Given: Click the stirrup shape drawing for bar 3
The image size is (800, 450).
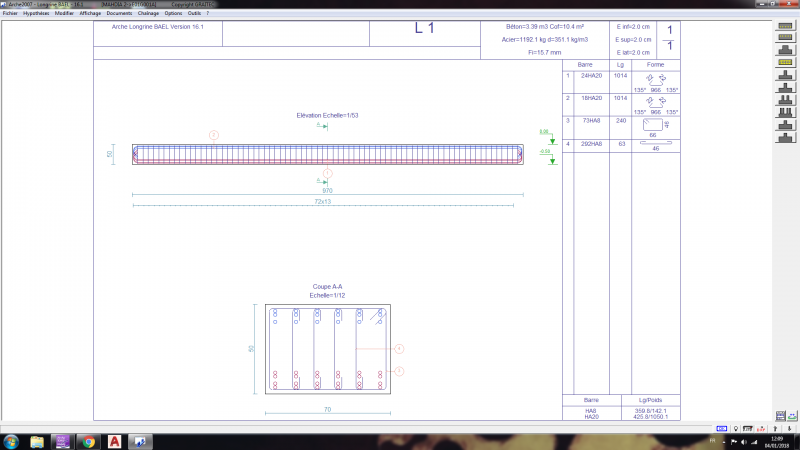Looking at the screenshot, I should click(x=653, y=125).
